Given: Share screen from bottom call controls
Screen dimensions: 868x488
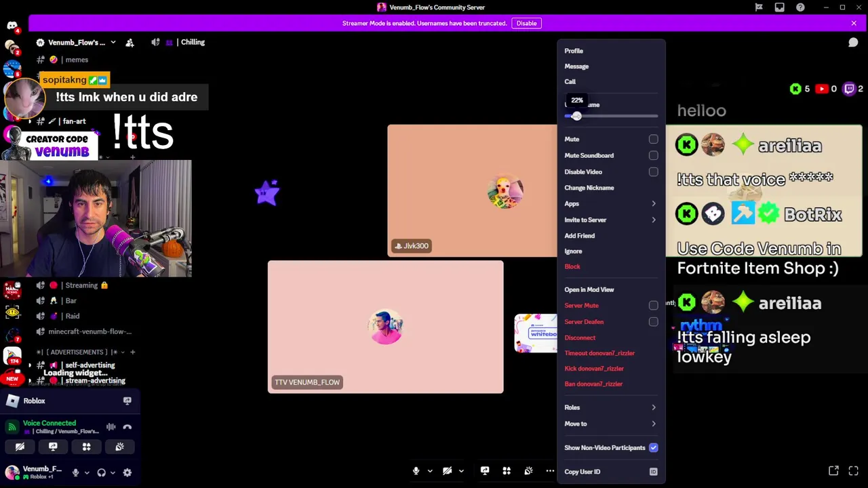Looking at the screenshot, I should pyautogui.click(x=485, y=471).
